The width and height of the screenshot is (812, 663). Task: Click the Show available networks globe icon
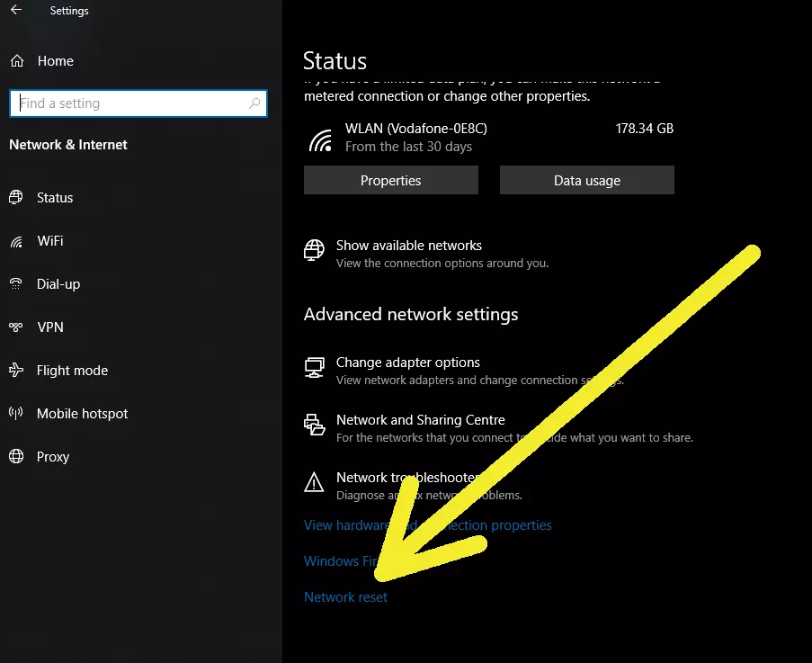[314, 250]
